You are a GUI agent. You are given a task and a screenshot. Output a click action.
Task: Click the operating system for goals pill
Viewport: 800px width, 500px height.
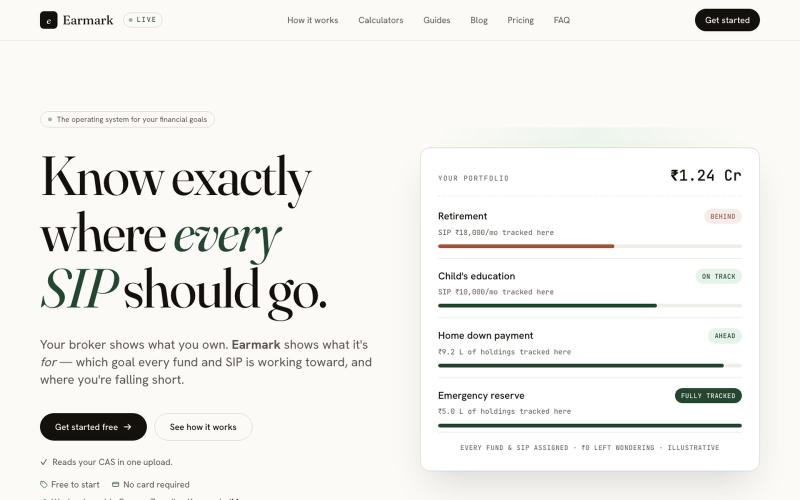(x=127, y=119)
